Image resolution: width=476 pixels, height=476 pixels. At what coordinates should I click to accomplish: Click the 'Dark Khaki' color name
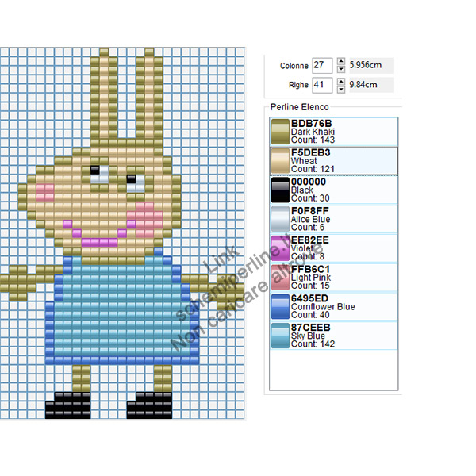[x=313, y=132]
